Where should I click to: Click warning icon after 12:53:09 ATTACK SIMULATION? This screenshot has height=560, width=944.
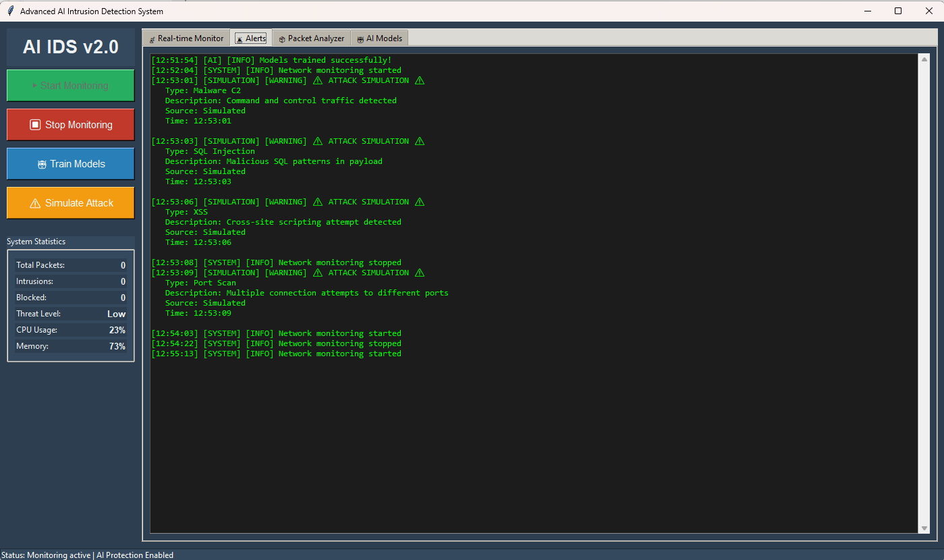point(419,273)
